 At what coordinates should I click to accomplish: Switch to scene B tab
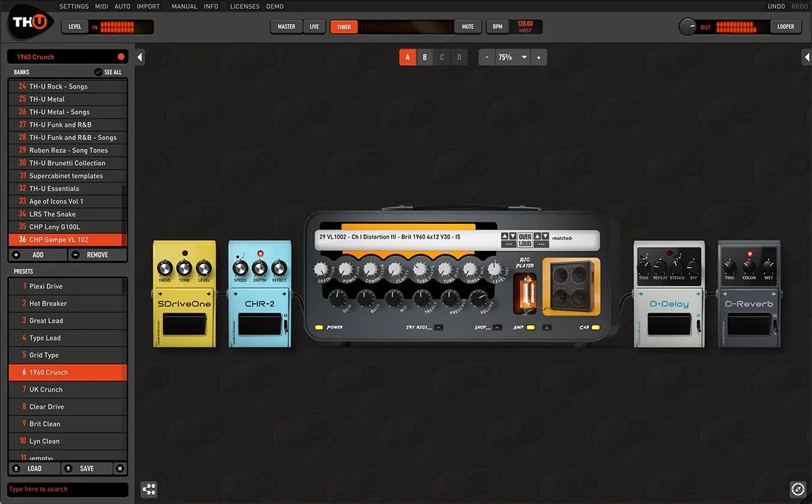(x=425, y=58)
